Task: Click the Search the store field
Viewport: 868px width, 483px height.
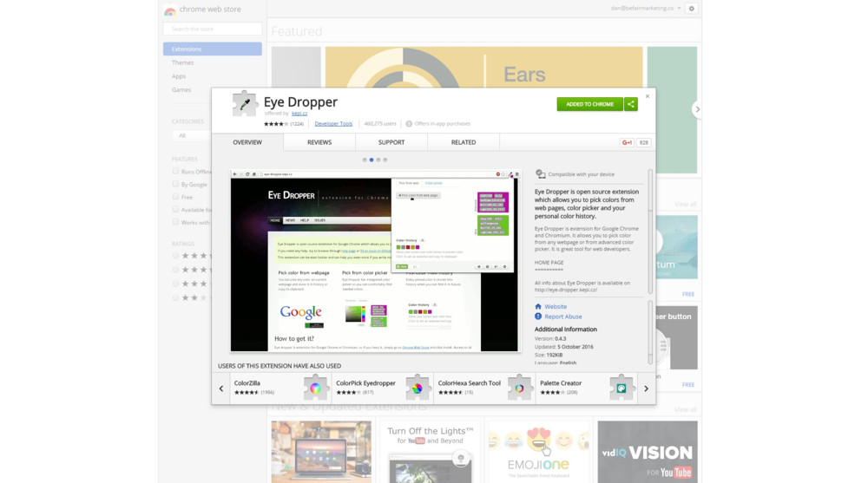Action: coord(213,29)
